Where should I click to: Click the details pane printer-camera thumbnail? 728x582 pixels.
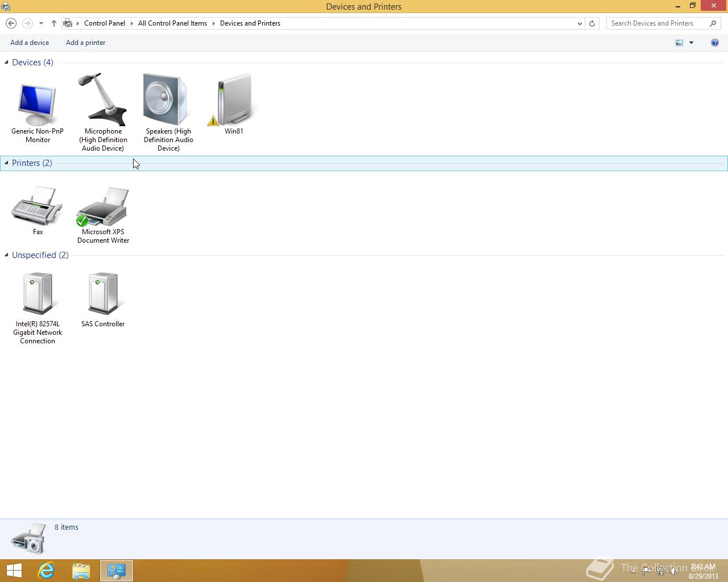28,538
